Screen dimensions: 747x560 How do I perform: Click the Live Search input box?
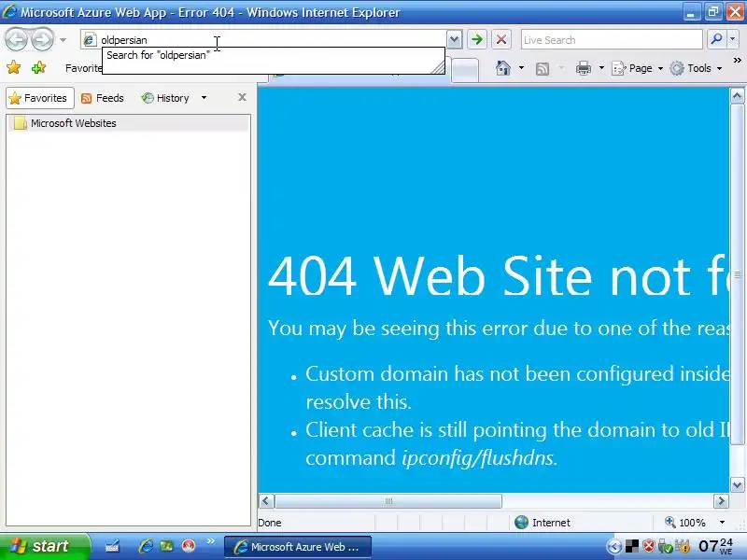612,40
